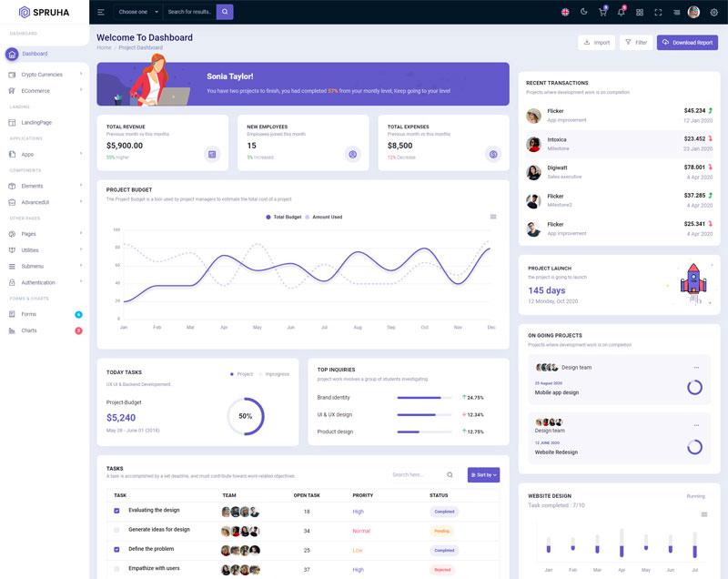
Task: Open the LandingPage sidebar item
Action: (36, 122)
